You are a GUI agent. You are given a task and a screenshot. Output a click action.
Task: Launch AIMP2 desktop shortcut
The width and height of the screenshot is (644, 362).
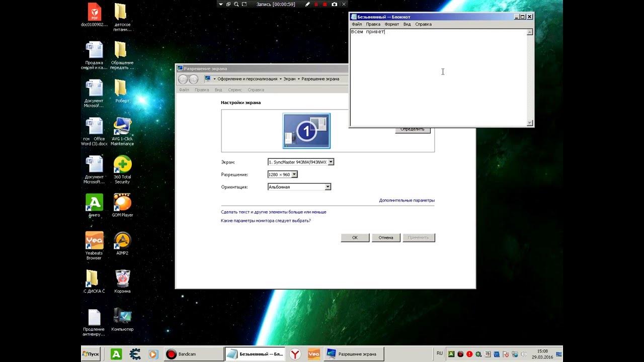[x=122, y=243]
